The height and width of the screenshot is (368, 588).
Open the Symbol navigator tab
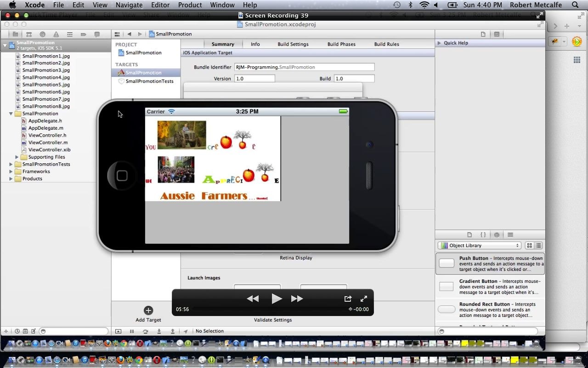point(29,34)
